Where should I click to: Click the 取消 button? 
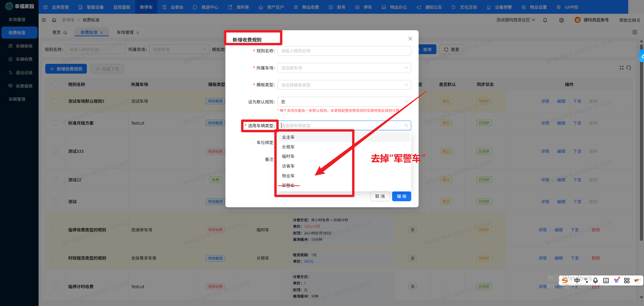click(380, 196)
